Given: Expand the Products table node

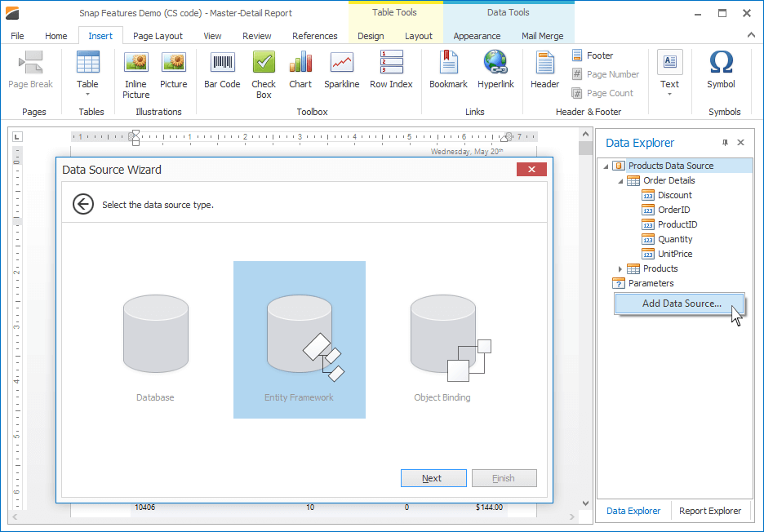Looking at the screenshot, I should (x=620, y=268).
